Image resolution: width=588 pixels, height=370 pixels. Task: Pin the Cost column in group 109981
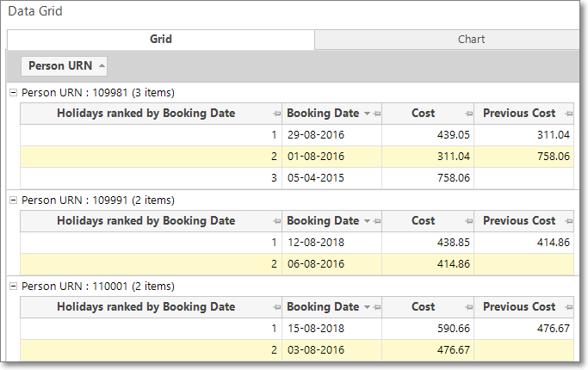pos(468,114)
